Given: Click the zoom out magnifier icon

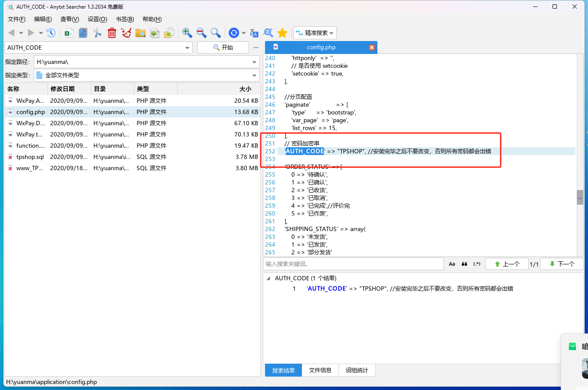Looking at the screenshot, I should (x=201, y=33).
